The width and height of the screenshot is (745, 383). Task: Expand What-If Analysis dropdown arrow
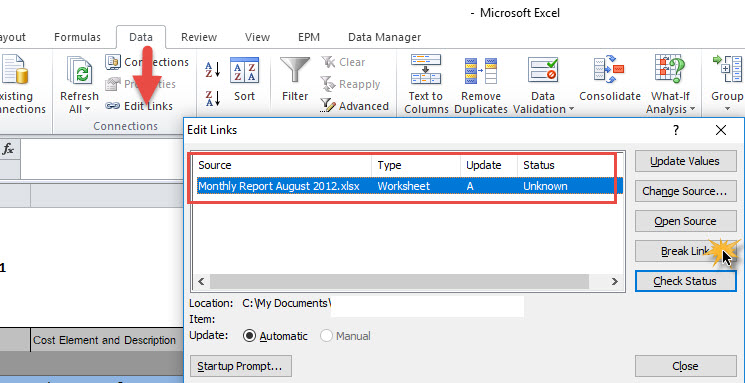692,109
